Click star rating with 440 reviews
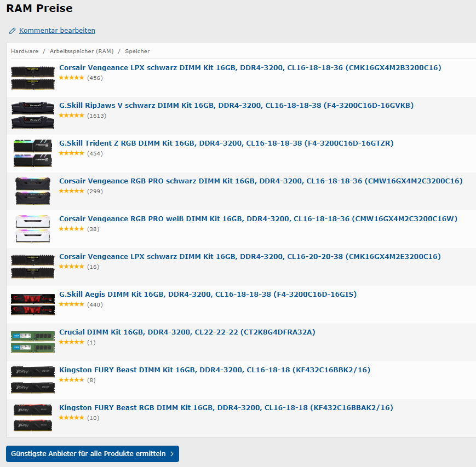Screen dimensions: 476x467 (x=71, y=304)
